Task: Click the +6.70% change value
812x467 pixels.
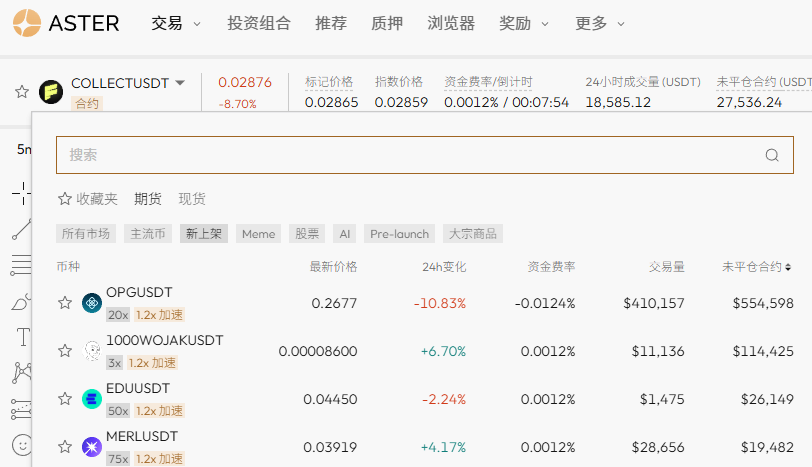Action: [x=443, y=352]
